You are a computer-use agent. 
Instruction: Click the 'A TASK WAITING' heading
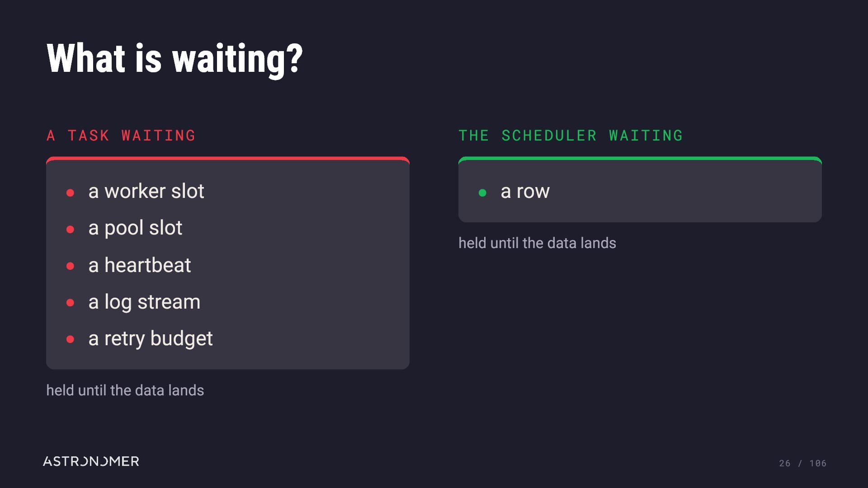tap(121, 136)
